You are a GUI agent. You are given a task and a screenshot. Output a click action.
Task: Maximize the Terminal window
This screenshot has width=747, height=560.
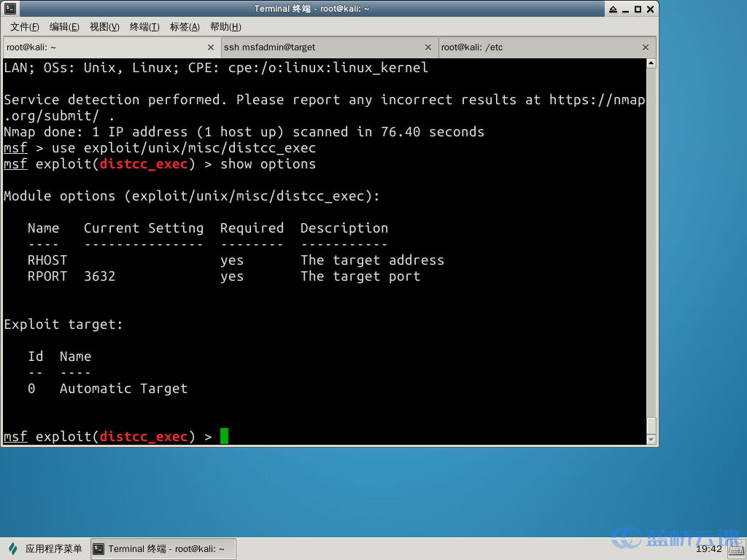pos(638,9)
